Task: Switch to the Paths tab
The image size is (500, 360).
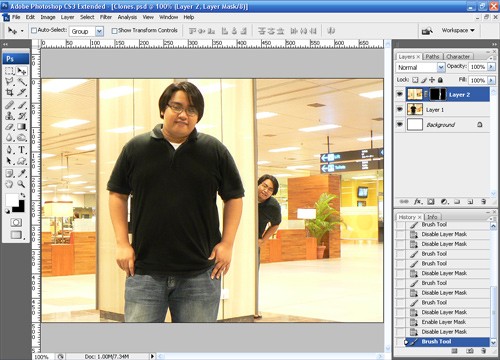Action: tap(432, 57)
